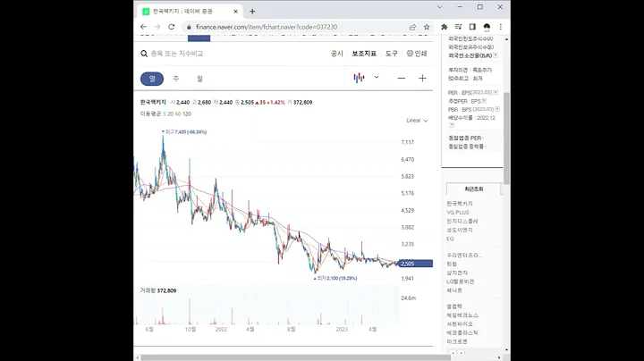
Task: Click help icon next to 외국인소진율
Action: point(496,55)
